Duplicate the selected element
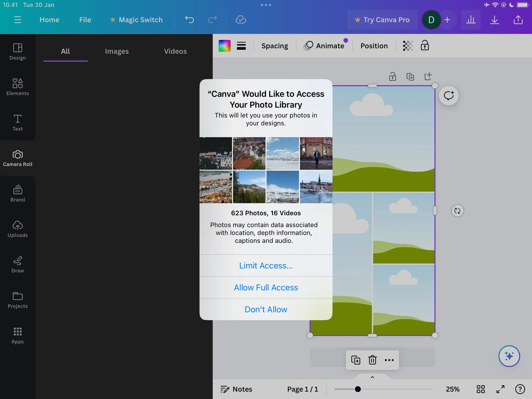532x399 pixels. pos(356,360)
